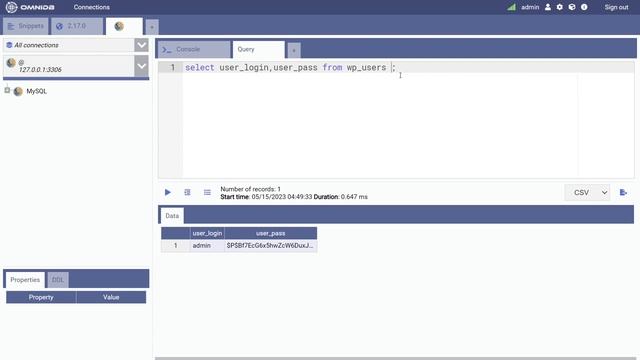Switch to the Console tab

(x=194, y=49)
